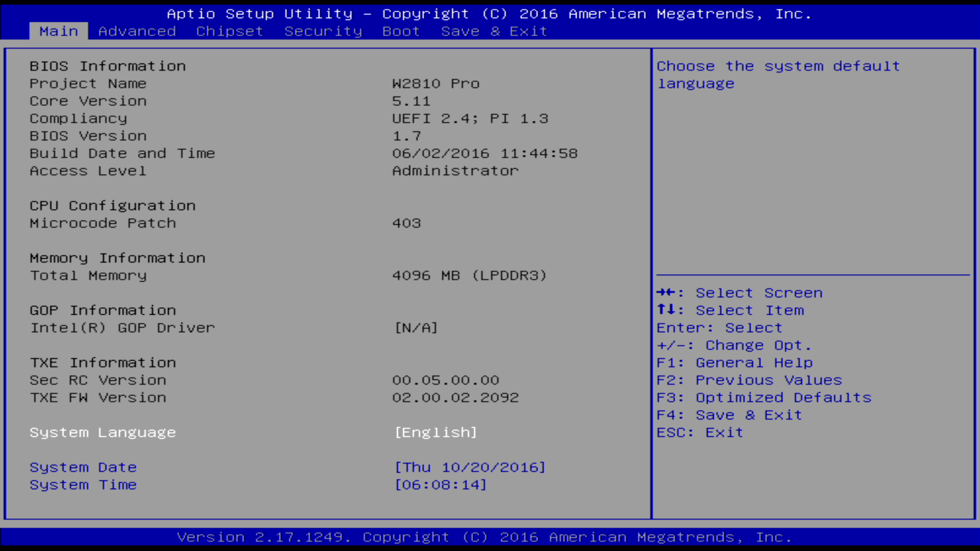The image size is (980, 551).
Task: Select the System Date label
Action: pos(83,467)
